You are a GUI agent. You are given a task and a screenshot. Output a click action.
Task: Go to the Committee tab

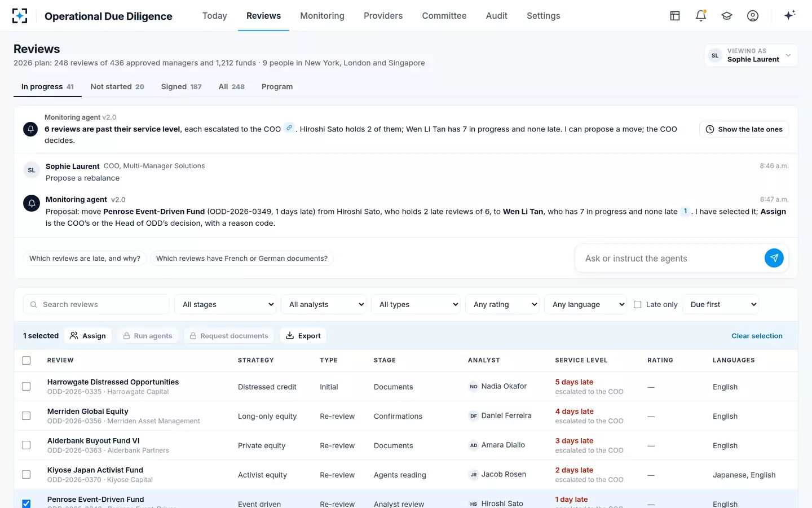click(x=444, y=16)
